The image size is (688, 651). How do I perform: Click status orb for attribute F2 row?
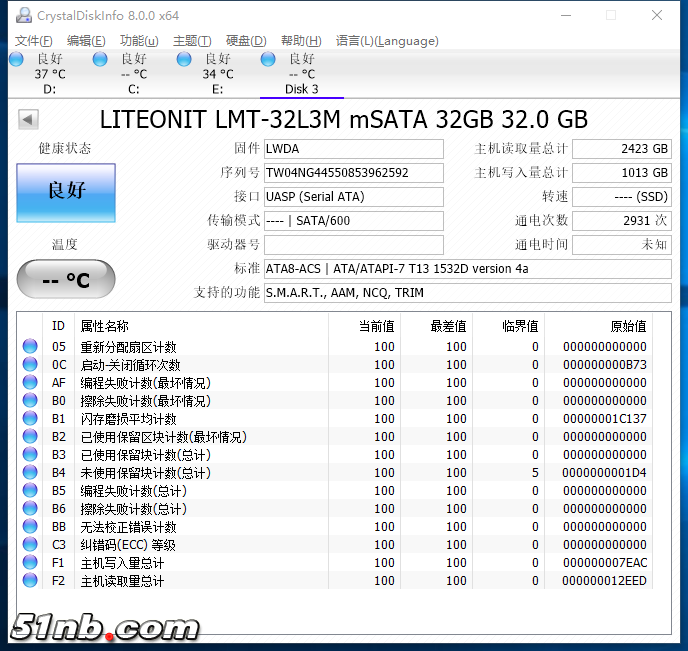(x=30, y=581)
